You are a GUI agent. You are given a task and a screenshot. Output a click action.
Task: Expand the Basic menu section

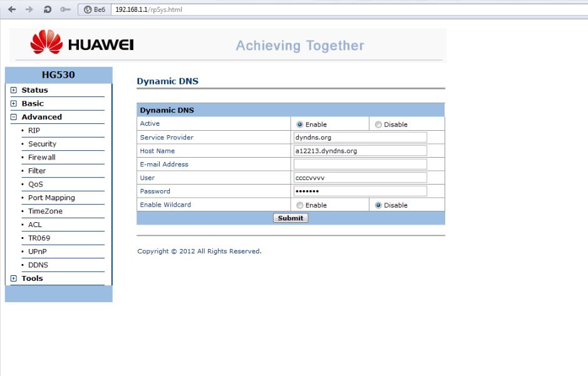[x=14, y=103]
